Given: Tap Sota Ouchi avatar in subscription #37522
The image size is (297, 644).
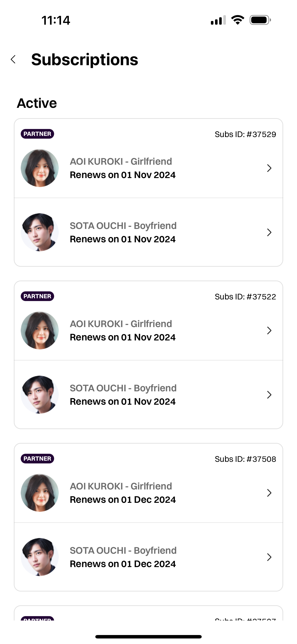Looking at the screenshot, I should [40, 395].
